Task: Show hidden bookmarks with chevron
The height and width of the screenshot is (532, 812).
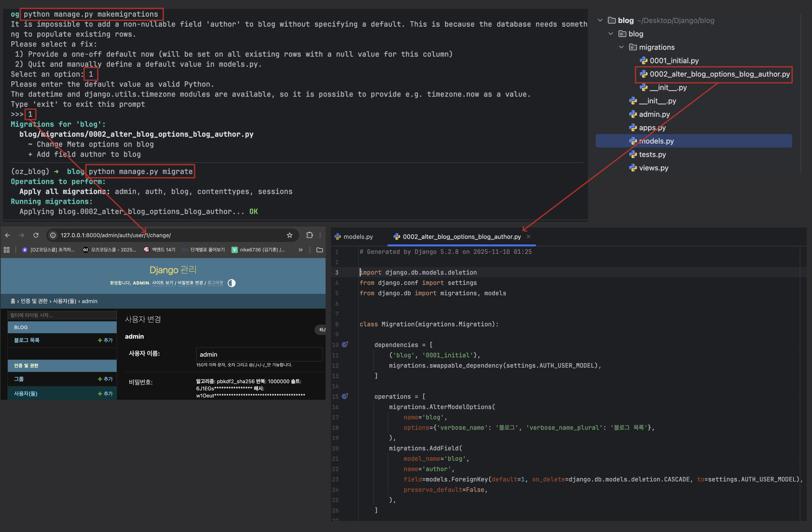Action: 300,250
